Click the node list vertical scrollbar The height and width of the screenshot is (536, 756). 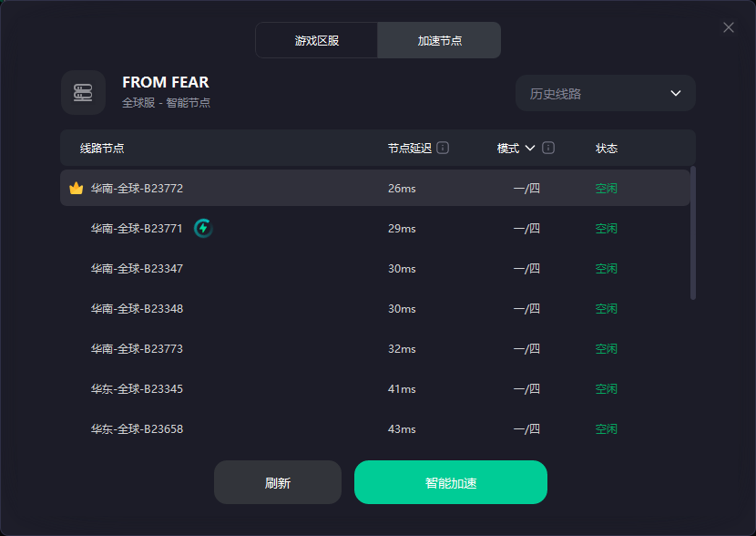tap(693, 233)
